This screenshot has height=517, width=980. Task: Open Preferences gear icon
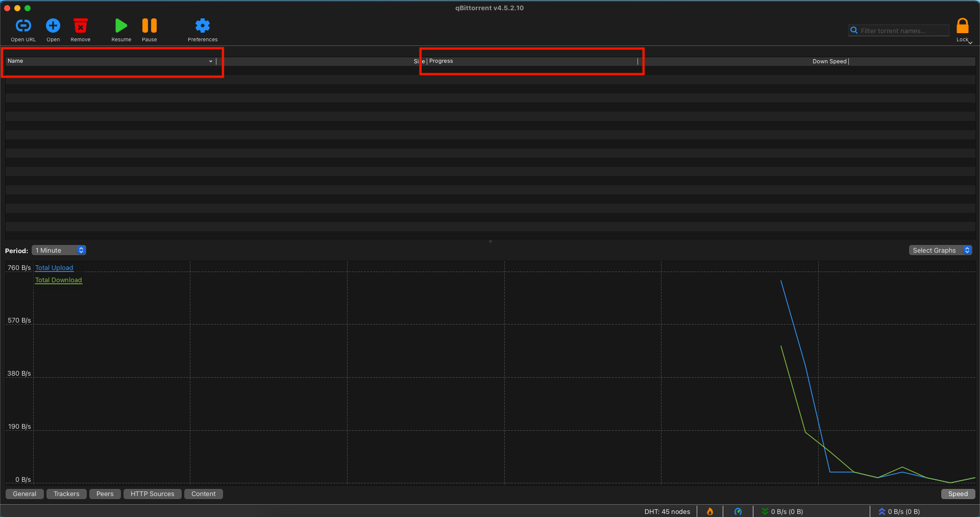click(203, 26)
